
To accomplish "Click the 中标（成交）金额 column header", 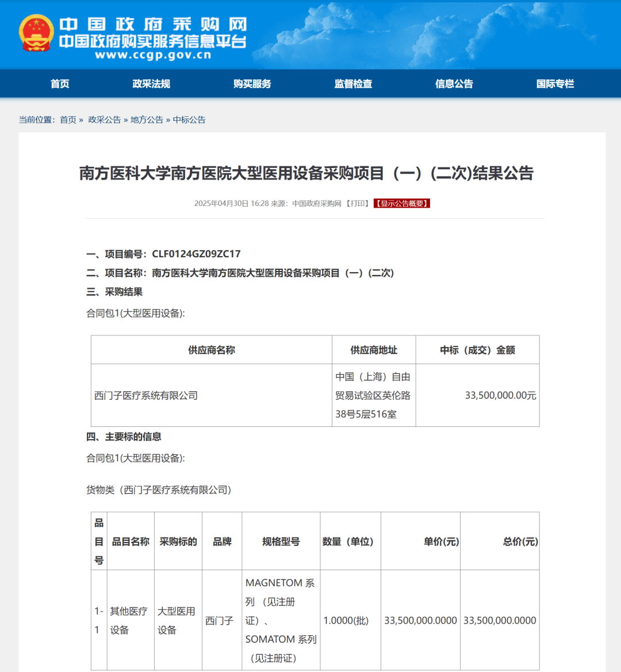I will [x=477, y=350].
